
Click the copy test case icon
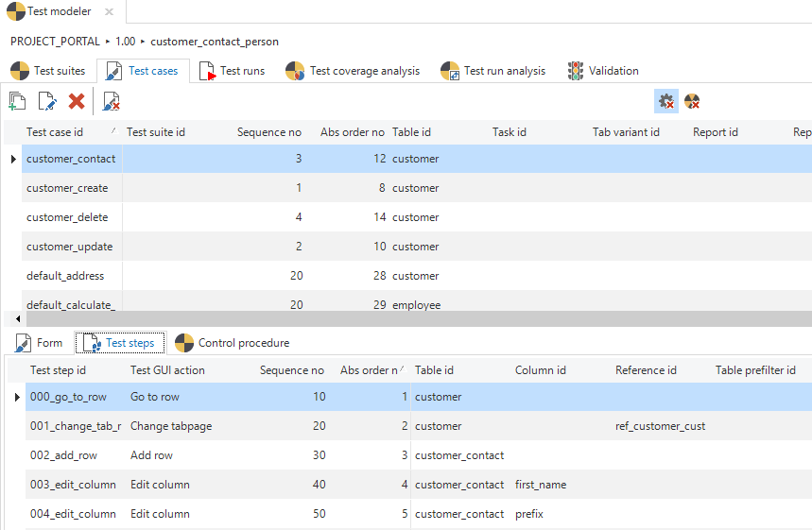click(18, 101)
